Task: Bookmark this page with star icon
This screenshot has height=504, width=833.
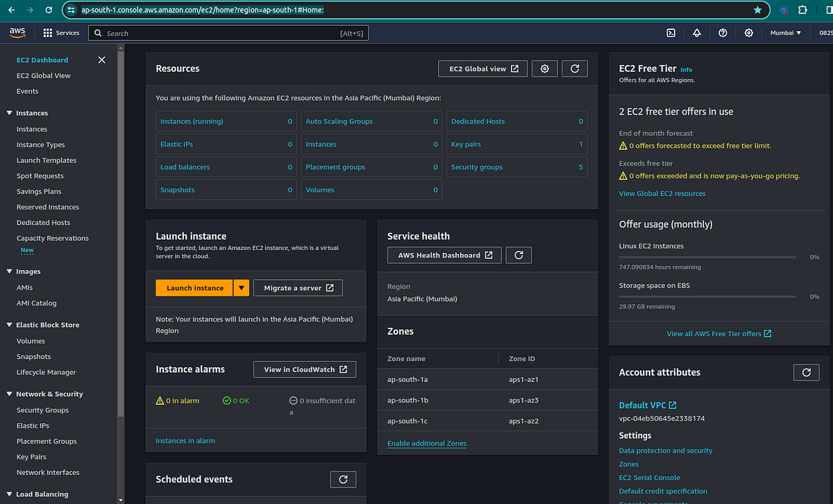Action: [x=757, y=10]
